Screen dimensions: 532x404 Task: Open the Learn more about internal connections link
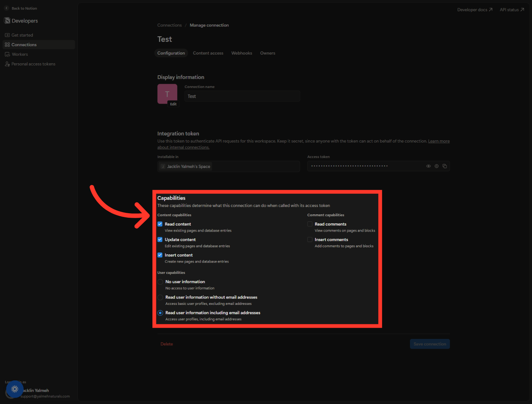439,141
